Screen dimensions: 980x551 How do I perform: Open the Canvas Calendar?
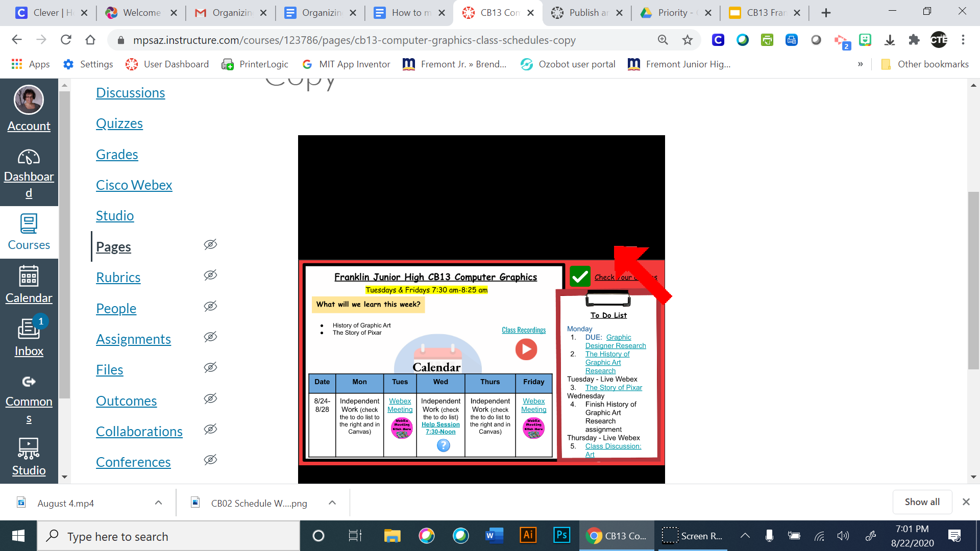(29, 286)
